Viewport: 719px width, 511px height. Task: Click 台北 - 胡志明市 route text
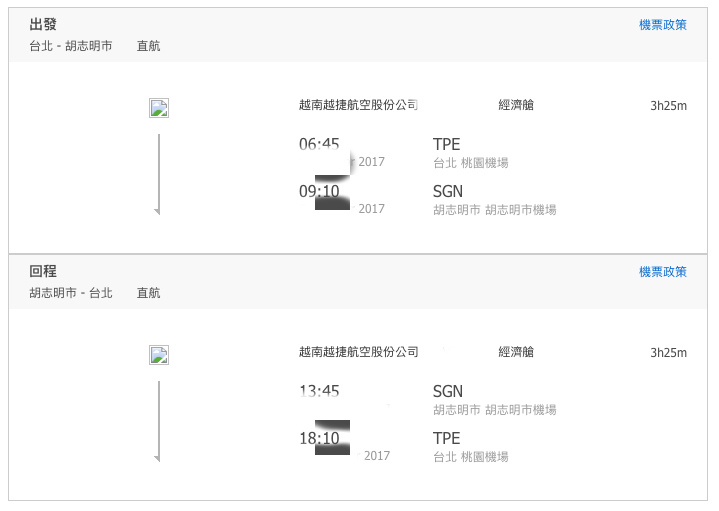pyautogui.click(x=71, y=46)
